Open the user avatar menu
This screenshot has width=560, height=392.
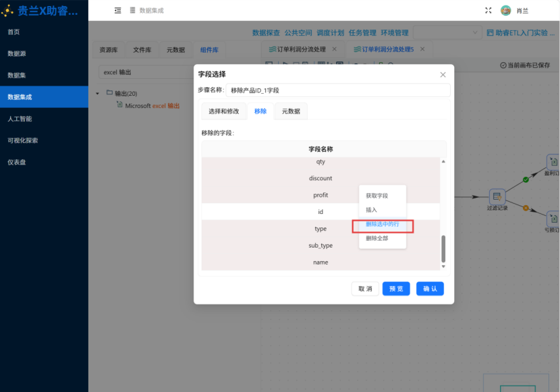[505, 10]
